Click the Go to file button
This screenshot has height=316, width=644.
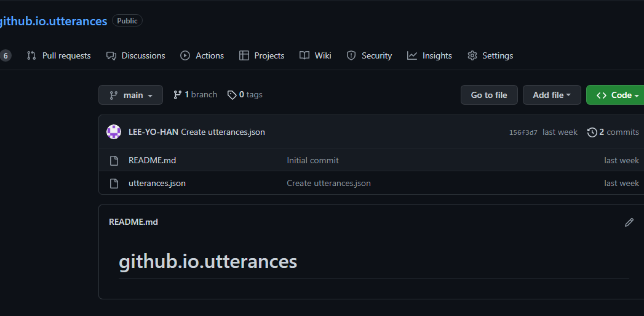tap(489, 95)
